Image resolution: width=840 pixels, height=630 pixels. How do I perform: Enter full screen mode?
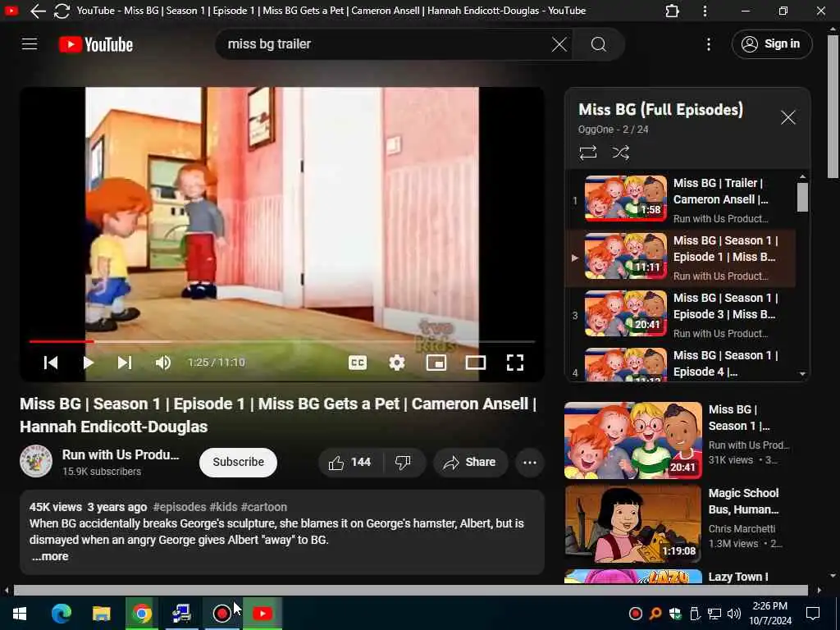pos(515,363)
